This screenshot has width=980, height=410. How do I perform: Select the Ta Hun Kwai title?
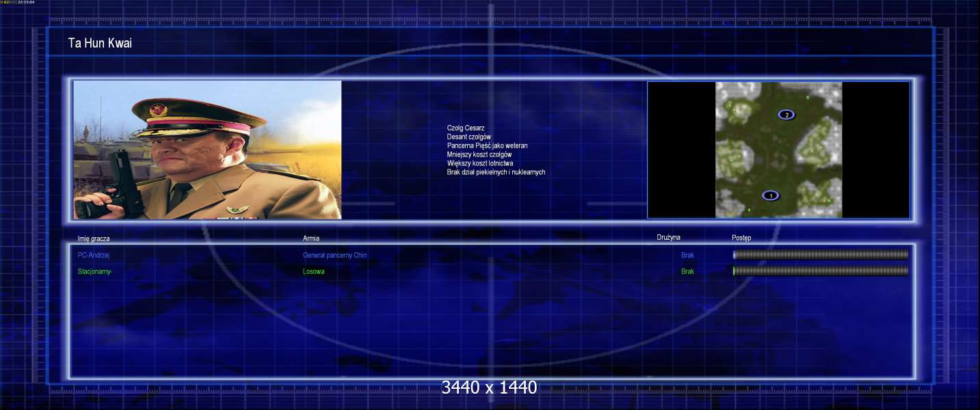[x=100, y=43]
